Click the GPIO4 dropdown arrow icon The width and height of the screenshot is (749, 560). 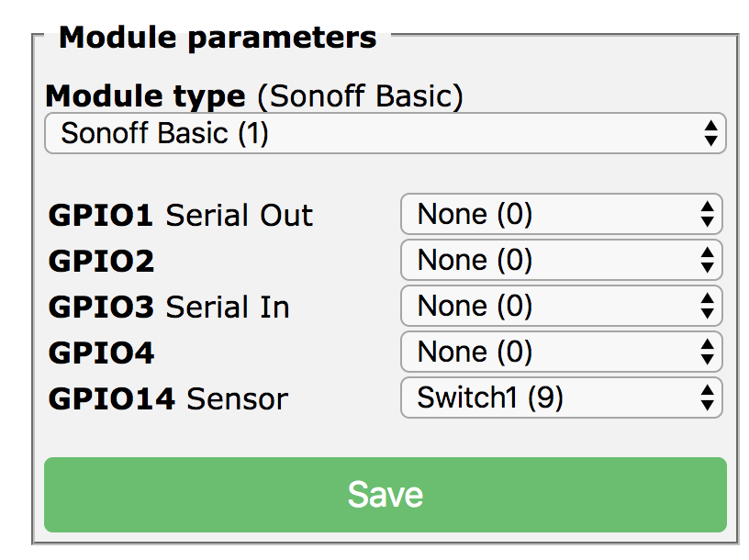pos(707,352)
